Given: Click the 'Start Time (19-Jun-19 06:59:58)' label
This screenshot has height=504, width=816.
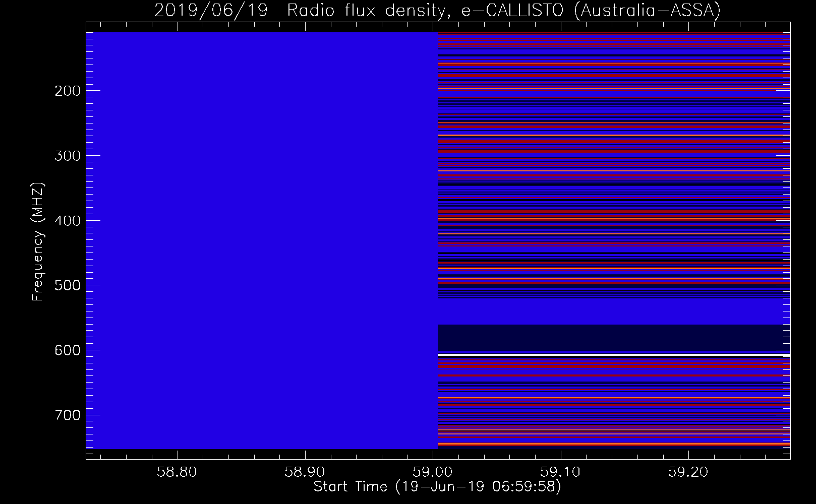Looking at the screenshot, I should (x=437, y=487).
